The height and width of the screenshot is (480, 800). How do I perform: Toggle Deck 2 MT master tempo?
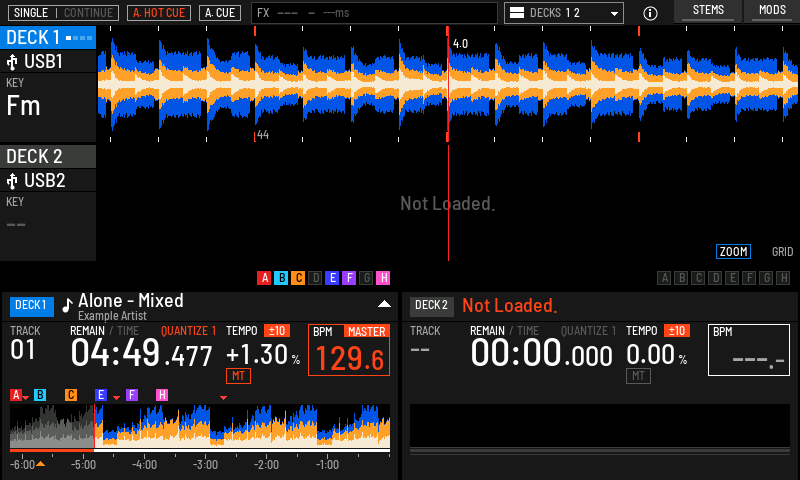pos(638,376)
